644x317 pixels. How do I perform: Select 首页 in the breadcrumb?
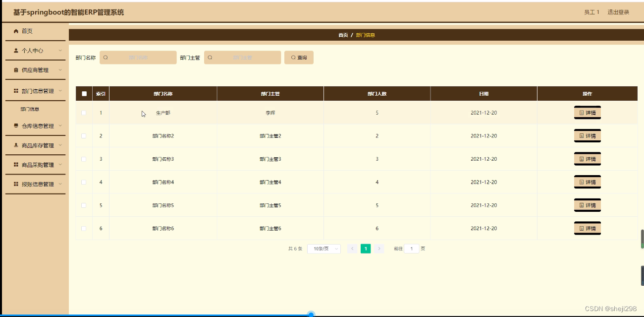342,35
